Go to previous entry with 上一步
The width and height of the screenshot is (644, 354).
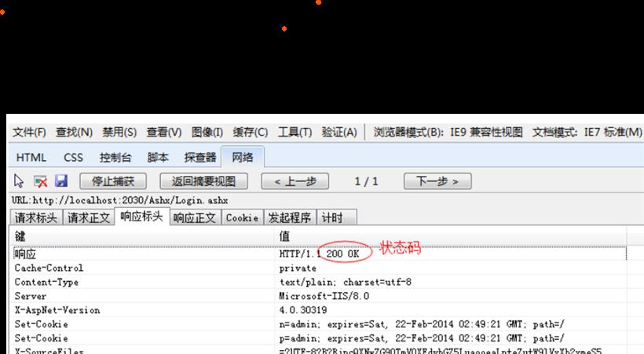click(294, 181)
